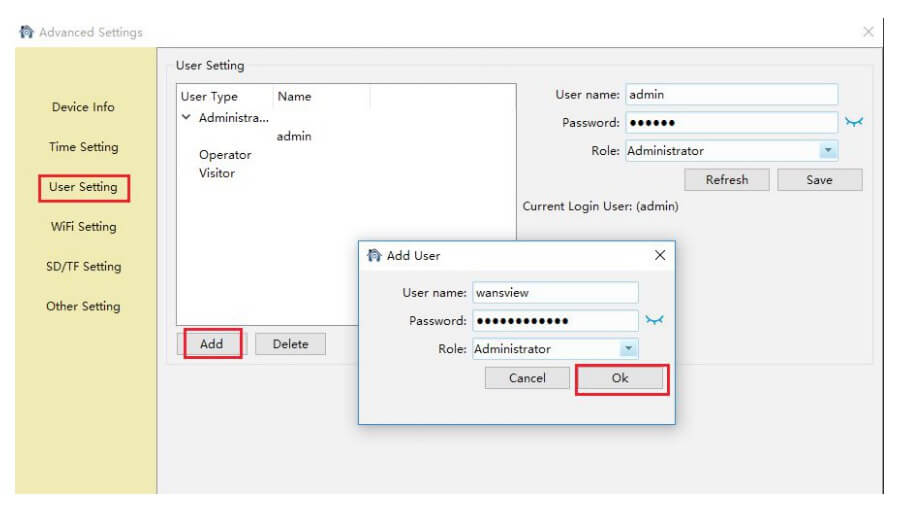The height and width of the screenshot is (515, 898).
Task: Go to WiFi Setting
Action: click(x=84, y=227)
